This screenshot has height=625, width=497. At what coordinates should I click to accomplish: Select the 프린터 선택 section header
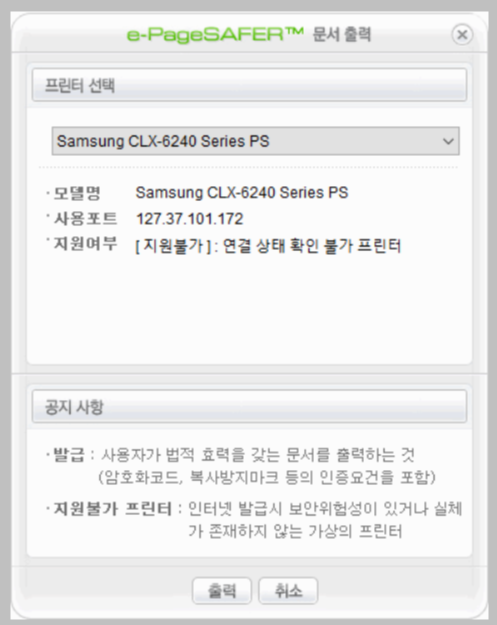click(249, 85)
